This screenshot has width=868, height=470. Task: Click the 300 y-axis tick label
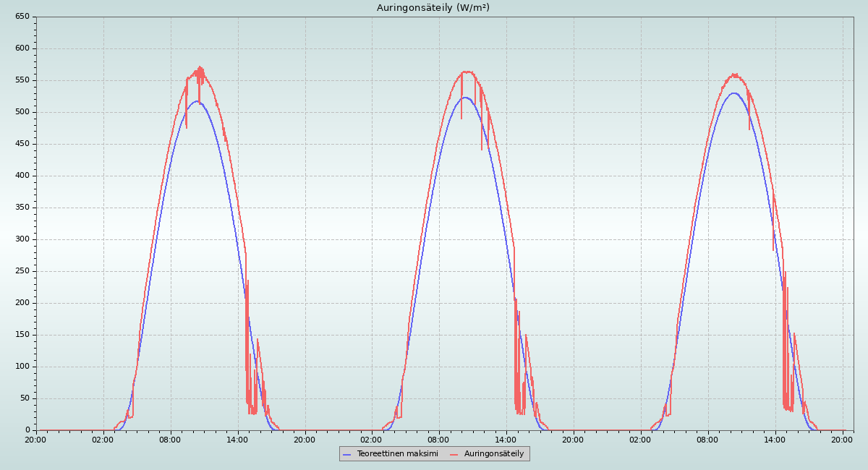pyautogui.click(x=22, y=239)
